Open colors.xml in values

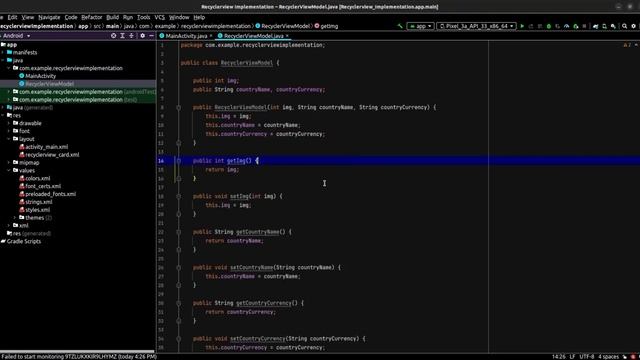tap(38, 178)
